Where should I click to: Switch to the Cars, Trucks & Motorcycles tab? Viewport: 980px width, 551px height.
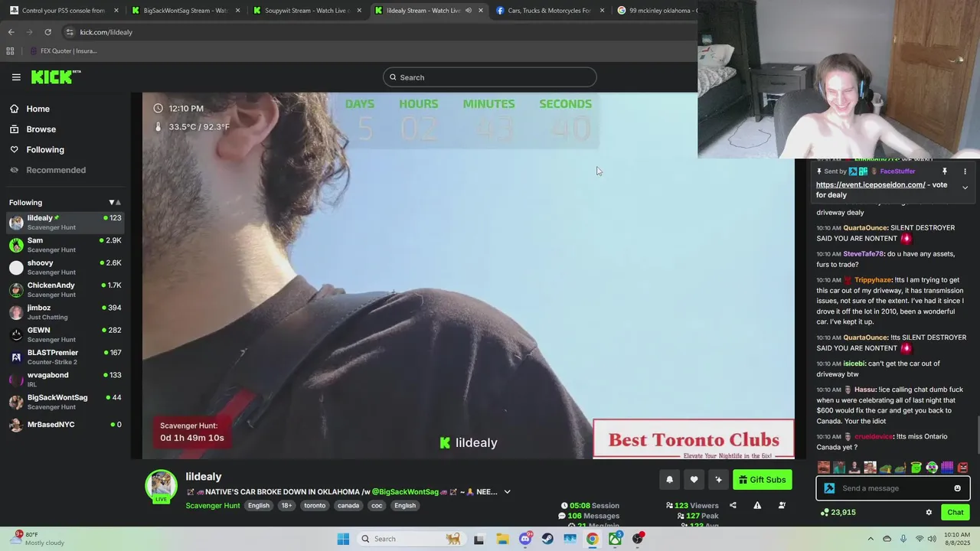pyautogui.click(x=550, y=11)
